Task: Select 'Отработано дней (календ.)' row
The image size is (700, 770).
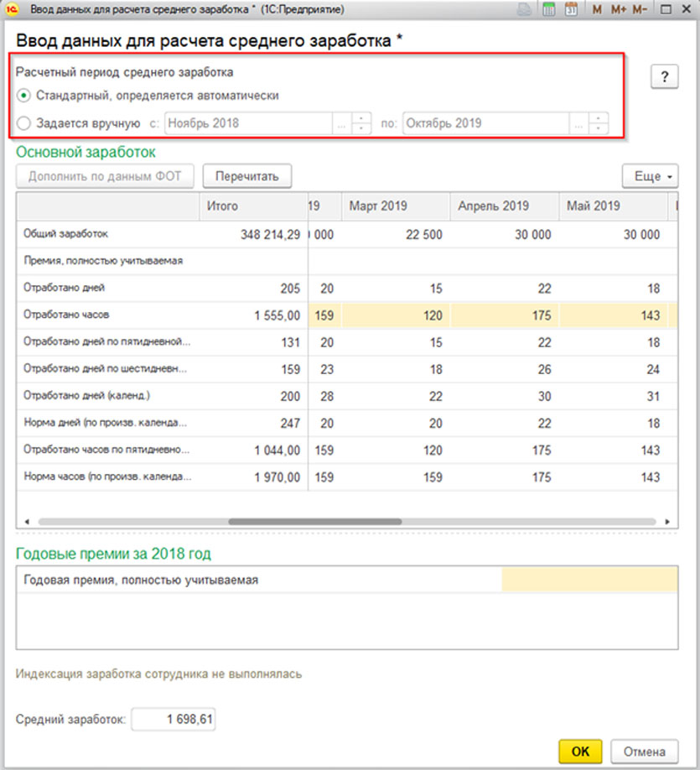Action: click(87, 396)
